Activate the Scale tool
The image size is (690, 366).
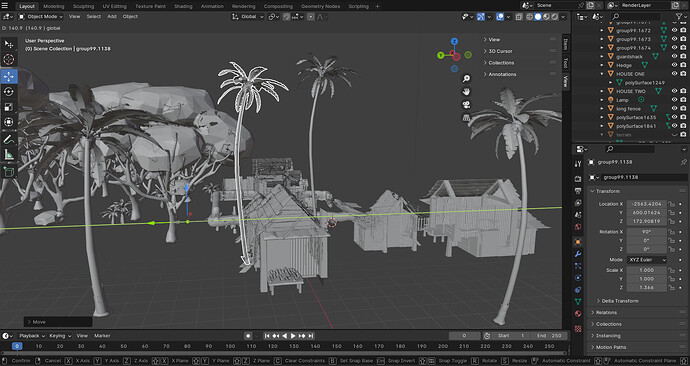point(9,107)
